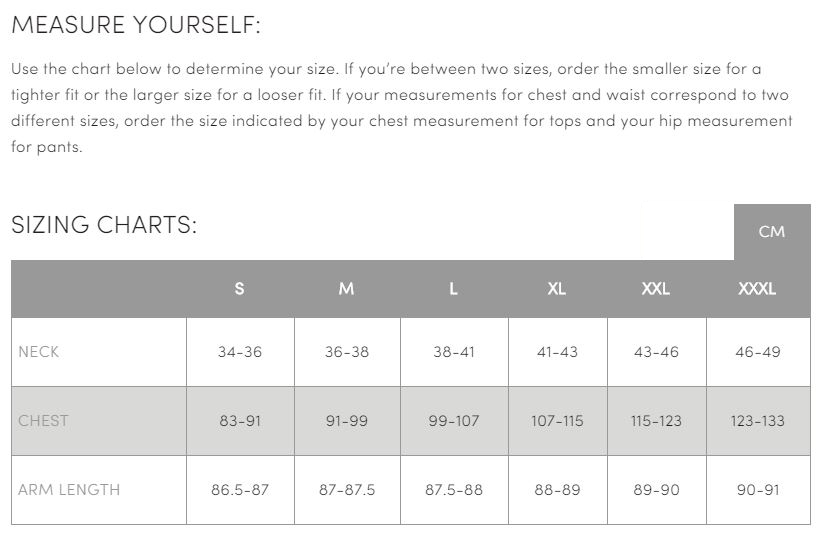Click the NECK row label
The image size is (825, 538).
click(39, 352)
